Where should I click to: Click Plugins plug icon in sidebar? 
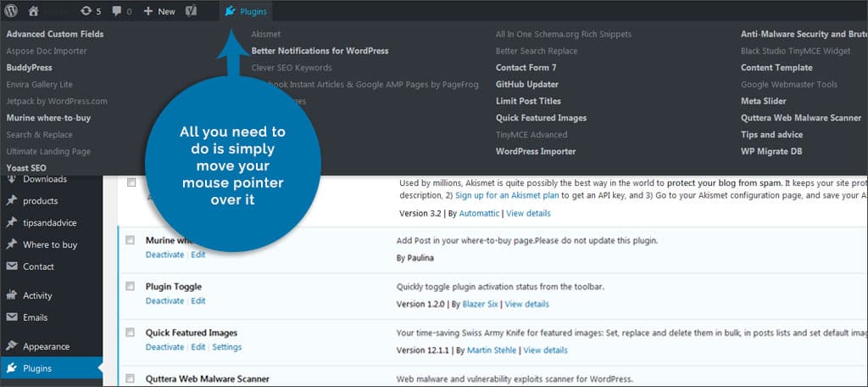click(12, 368)
